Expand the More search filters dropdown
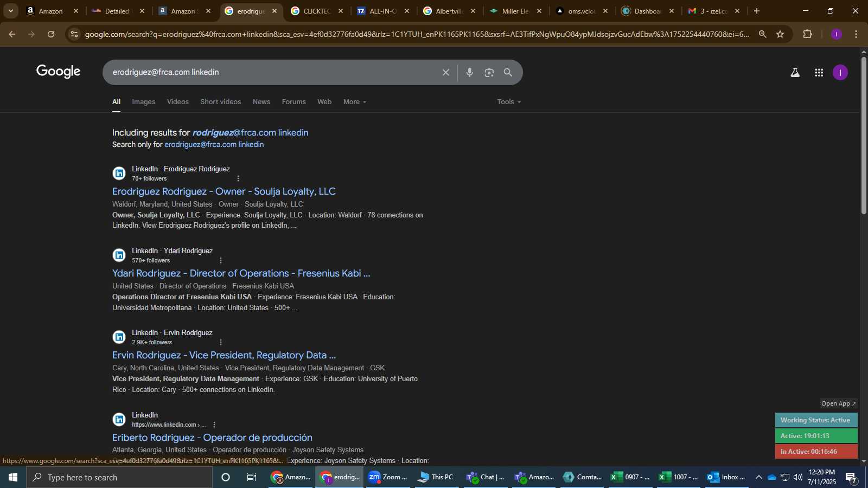Image resolution: width=868 pixels, height=488 pixels. (x=355, y=102)
